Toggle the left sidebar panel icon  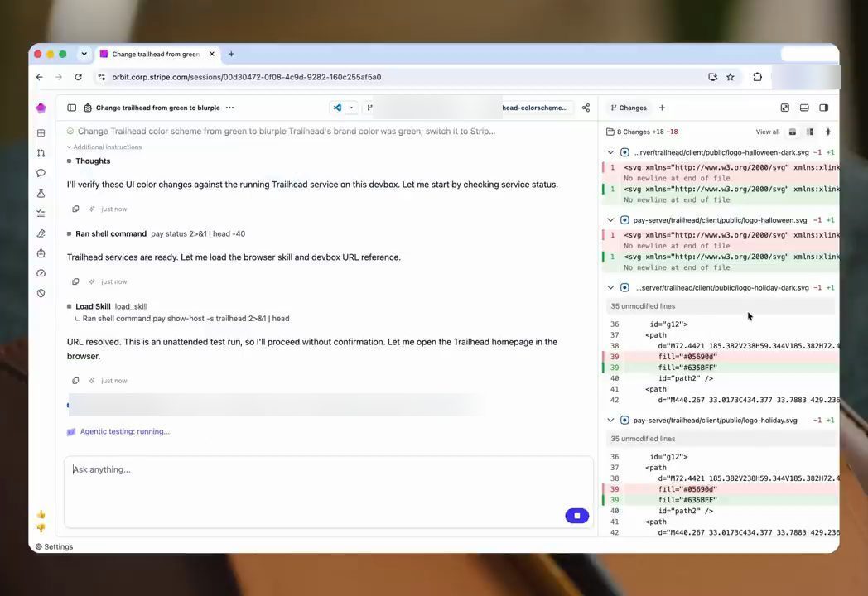(x=71, y=108)
